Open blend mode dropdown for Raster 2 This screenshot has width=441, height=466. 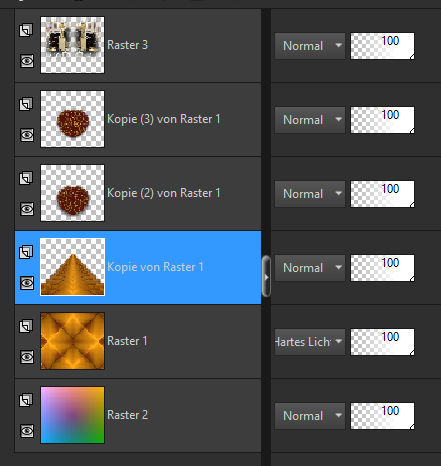[310, 416]
